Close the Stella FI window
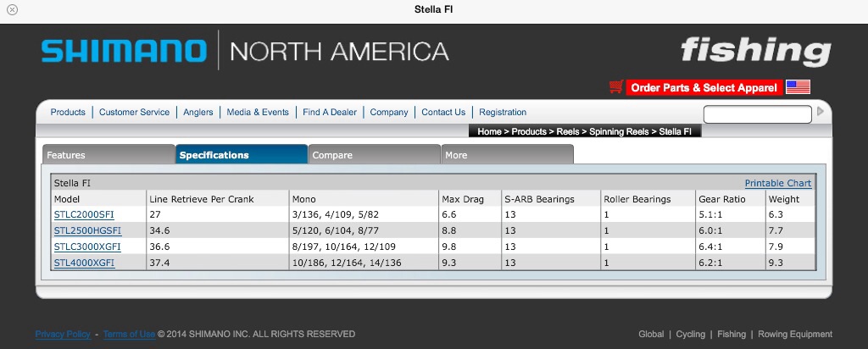The image size is (868, 349). point(12,9)
